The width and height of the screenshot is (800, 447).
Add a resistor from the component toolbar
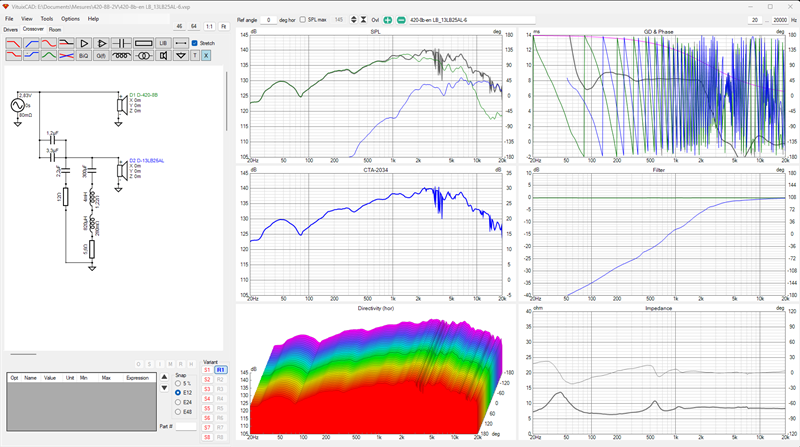pyautogui.click(x=143, y=43)
